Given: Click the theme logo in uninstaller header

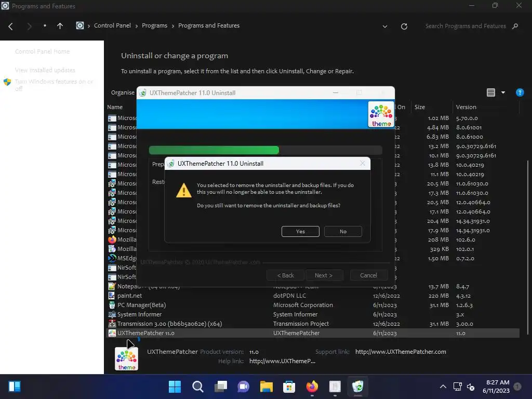Looking at the screenshot, I should coord(381,114).
